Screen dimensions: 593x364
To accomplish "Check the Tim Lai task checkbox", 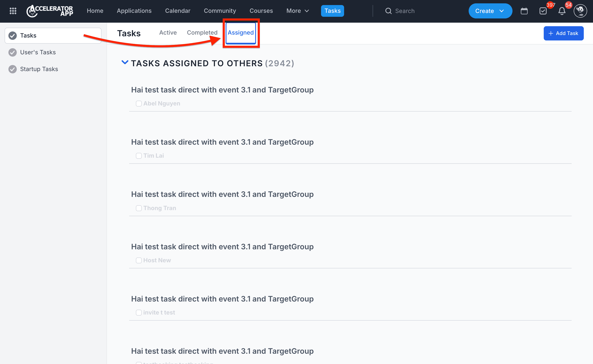I will tap(139, 156).
